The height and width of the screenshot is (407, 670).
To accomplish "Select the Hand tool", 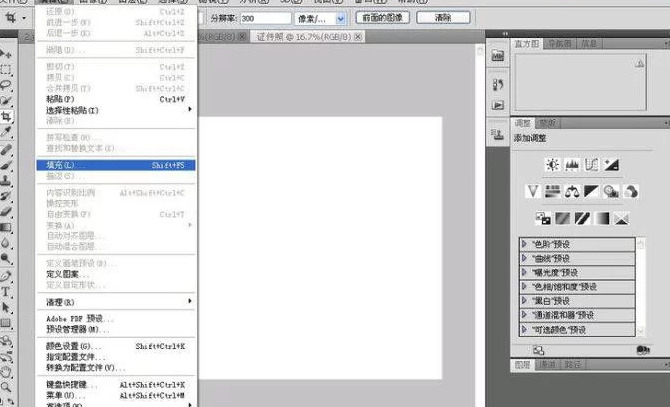I will click(x=6, y=372).
